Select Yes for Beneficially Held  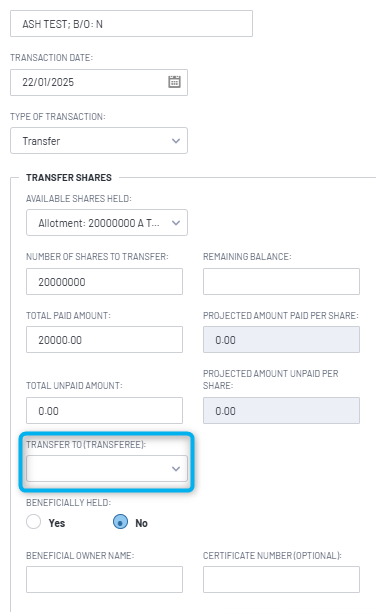tap(34, 522)
